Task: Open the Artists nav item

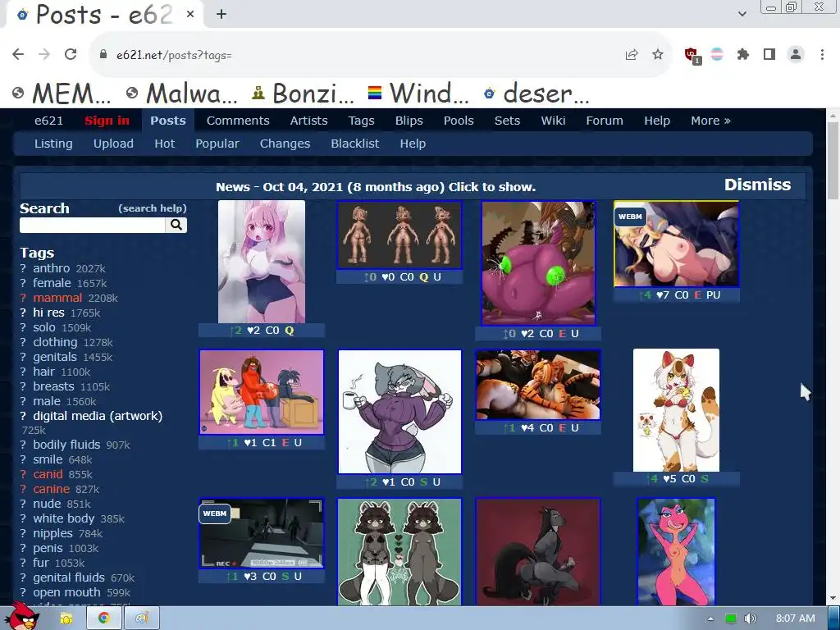Action: 308,121
